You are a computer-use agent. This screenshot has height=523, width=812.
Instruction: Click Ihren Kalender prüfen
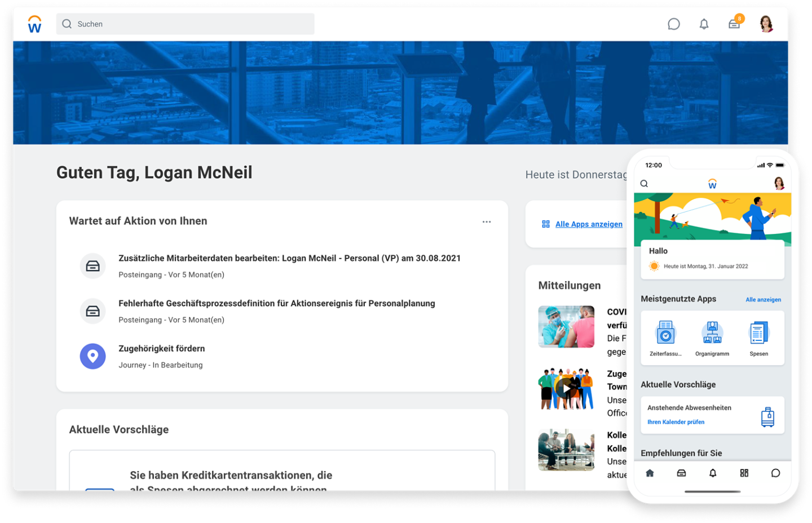click(x=676, y=422)
